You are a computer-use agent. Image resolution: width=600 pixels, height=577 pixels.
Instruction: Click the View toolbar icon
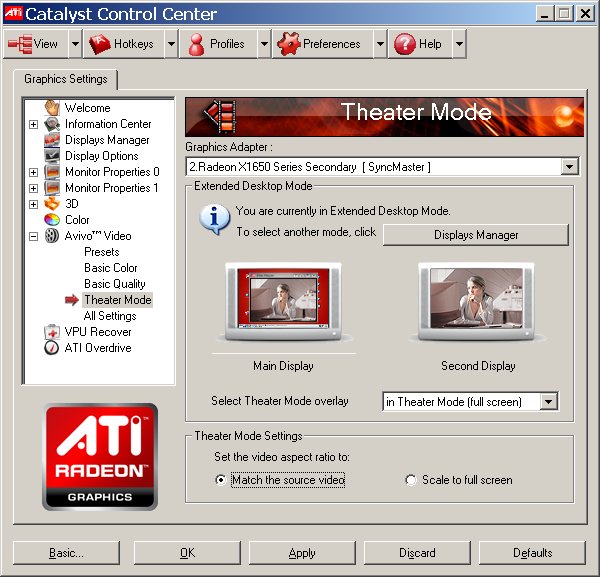click(20, 44)
